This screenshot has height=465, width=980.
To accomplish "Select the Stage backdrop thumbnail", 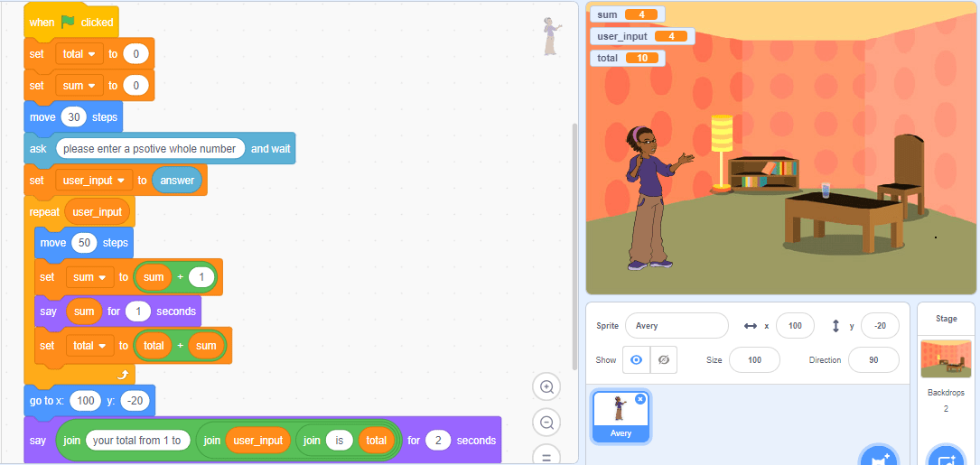I will (946, 358).
